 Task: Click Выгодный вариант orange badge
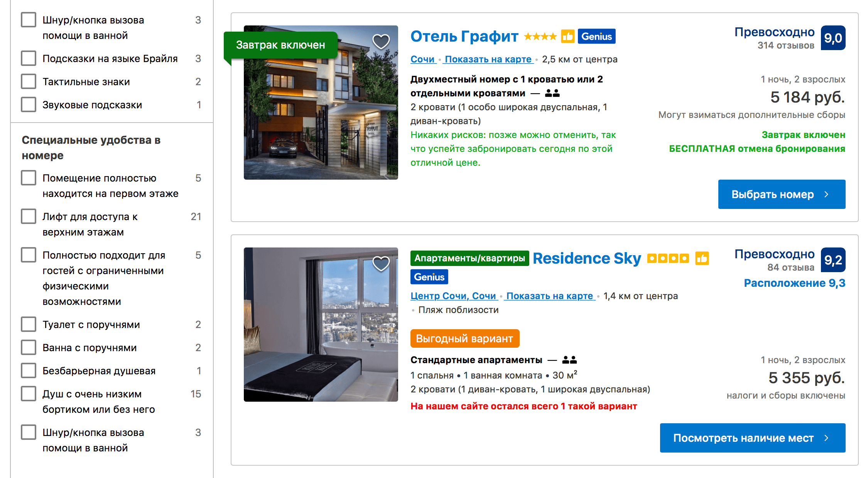(464, 338)
